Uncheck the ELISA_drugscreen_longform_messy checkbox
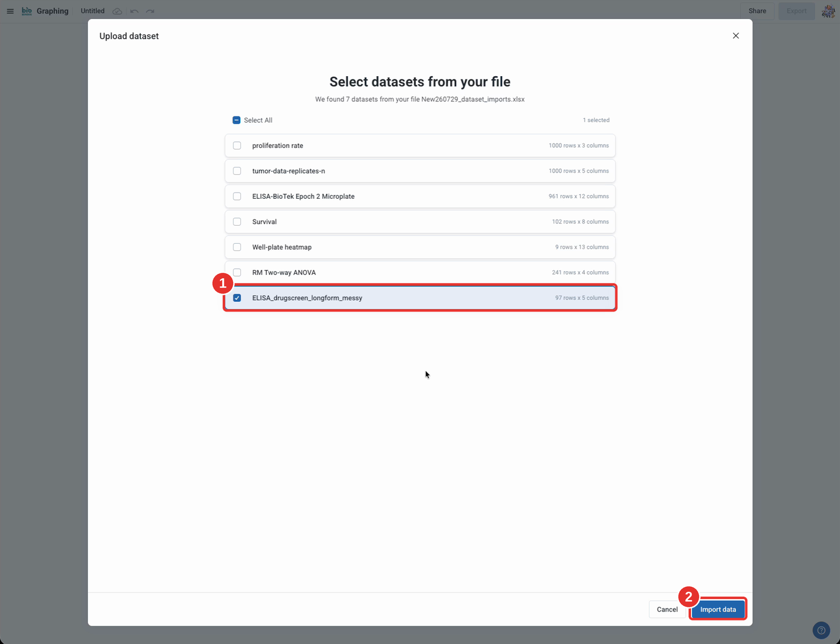Screen dimensions: 840x644 237,298
